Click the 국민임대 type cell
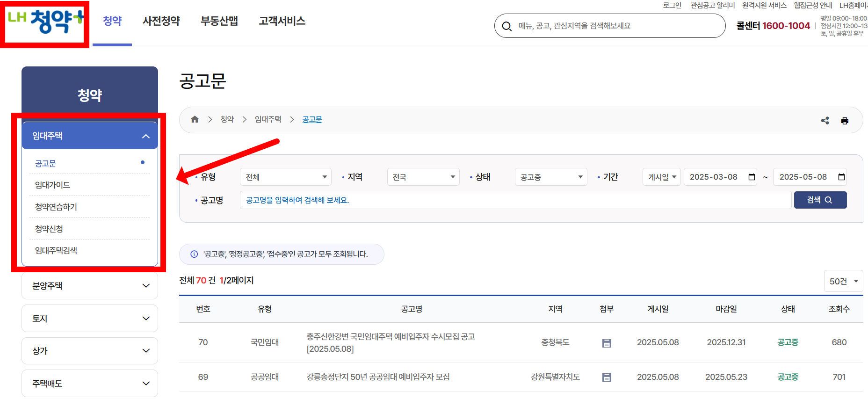The image size is (868, 399). pos(265,342)
